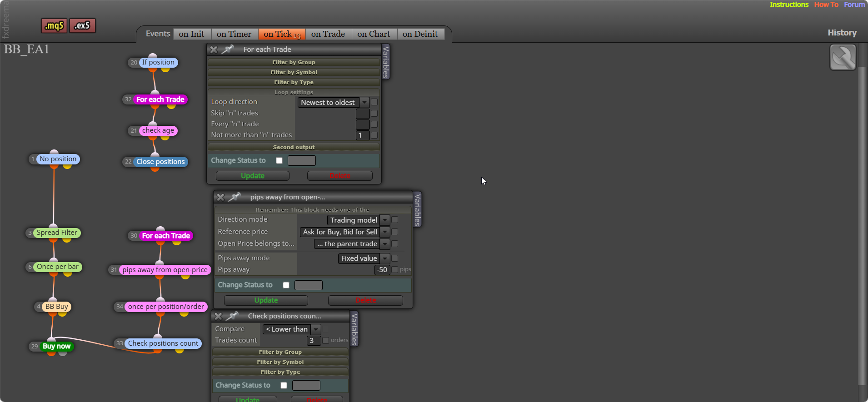868x402 pixels.
Task: Select the Check positions count block
Action: pyautogui.click(x=163, y=343)
